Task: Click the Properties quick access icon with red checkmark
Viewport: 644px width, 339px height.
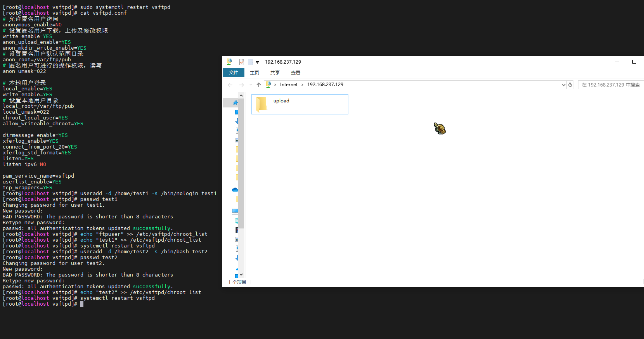Action: click(242, 62)
